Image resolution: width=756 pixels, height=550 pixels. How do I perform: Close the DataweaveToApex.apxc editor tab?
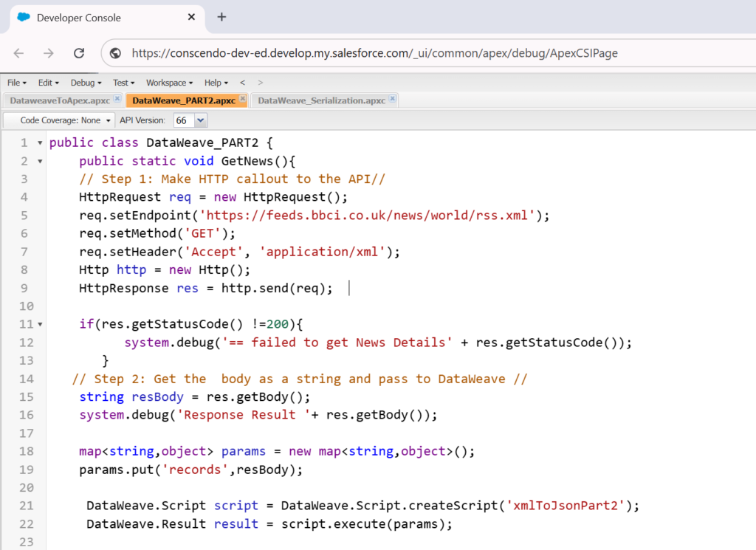(x=117, y=100)
